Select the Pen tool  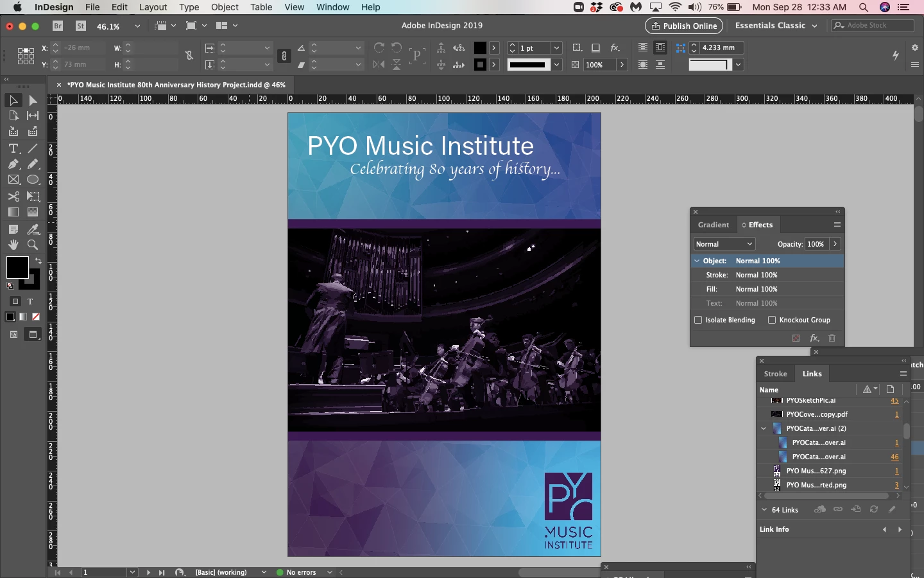coord(13,164)
